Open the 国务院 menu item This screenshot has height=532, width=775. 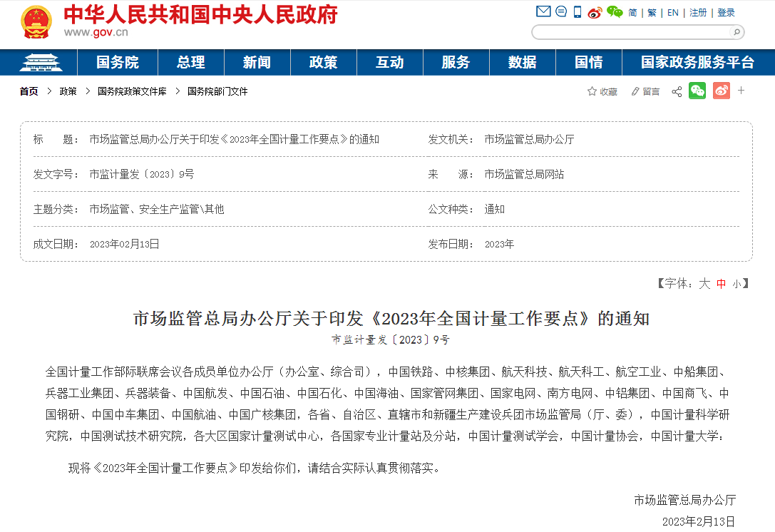(117, 62)
